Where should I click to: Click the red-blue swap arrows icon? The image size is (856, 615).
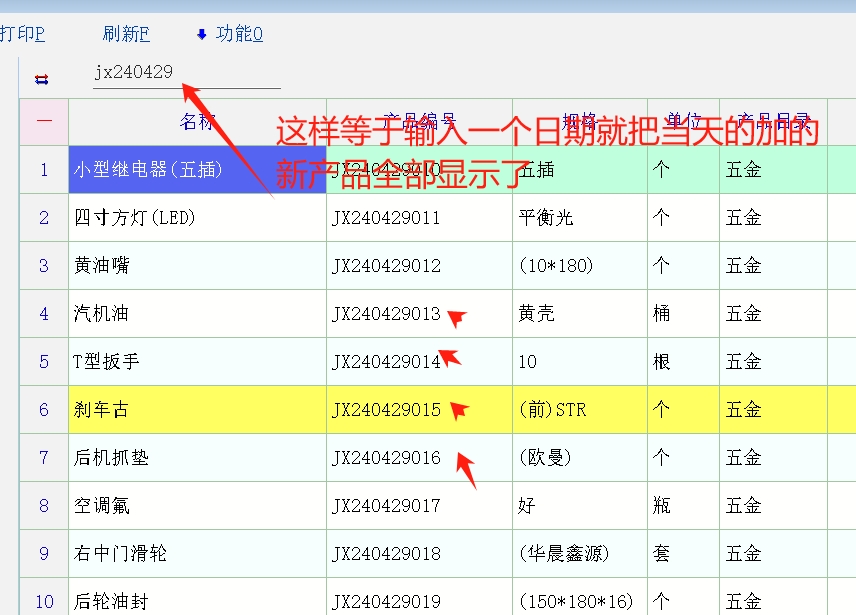click(x=41, y=79)
